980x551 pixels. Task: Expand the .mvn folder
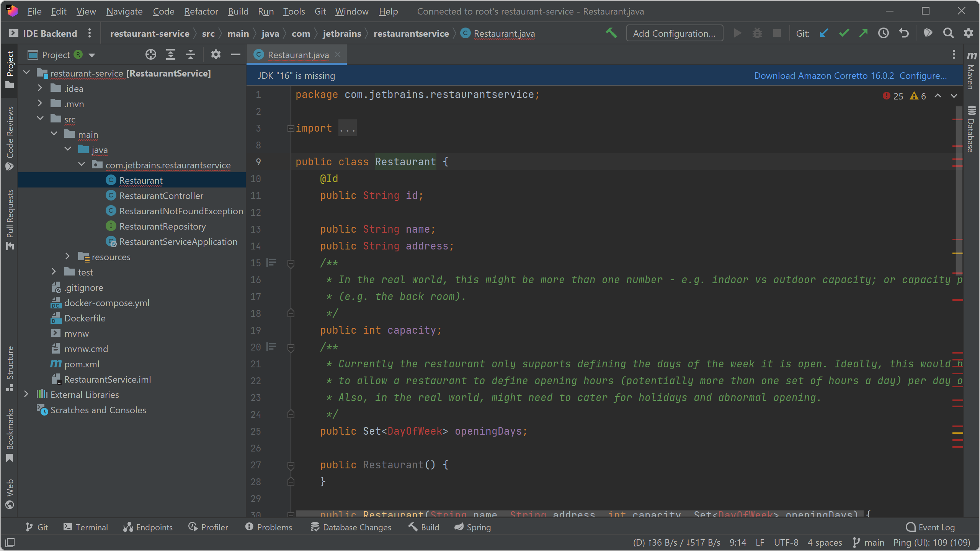click(40, 103)
